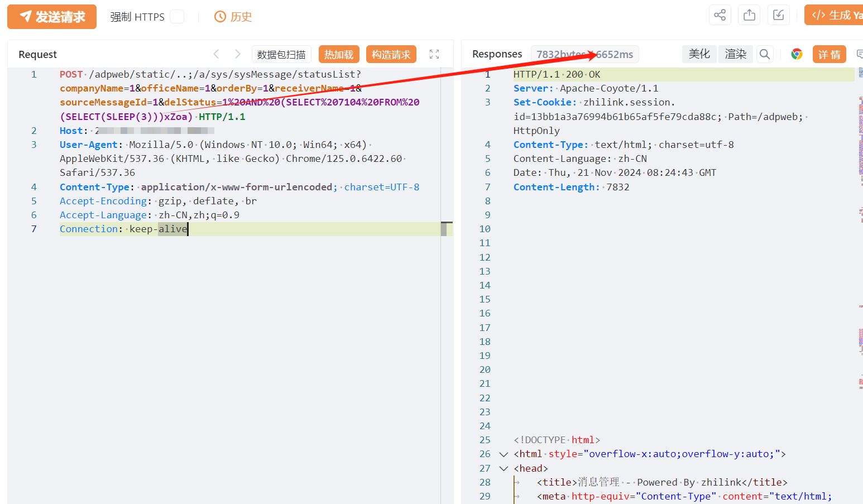The width and height of the screenshot is (863, 504).
Task: Expand the Request editor to fullscreen
Action: click(x=434, y=54)
